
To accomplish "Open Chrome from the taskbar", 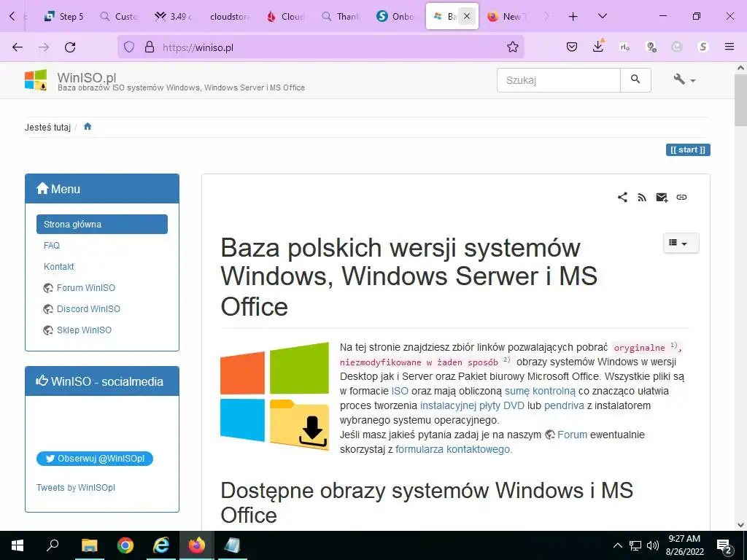I will click(x=125, y=545).
